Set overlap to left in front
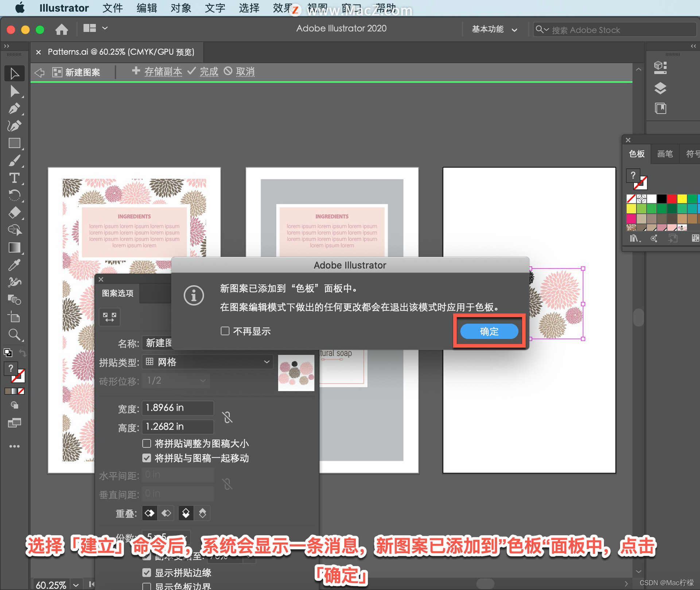700x590 pixels. [x=149, y=513]
